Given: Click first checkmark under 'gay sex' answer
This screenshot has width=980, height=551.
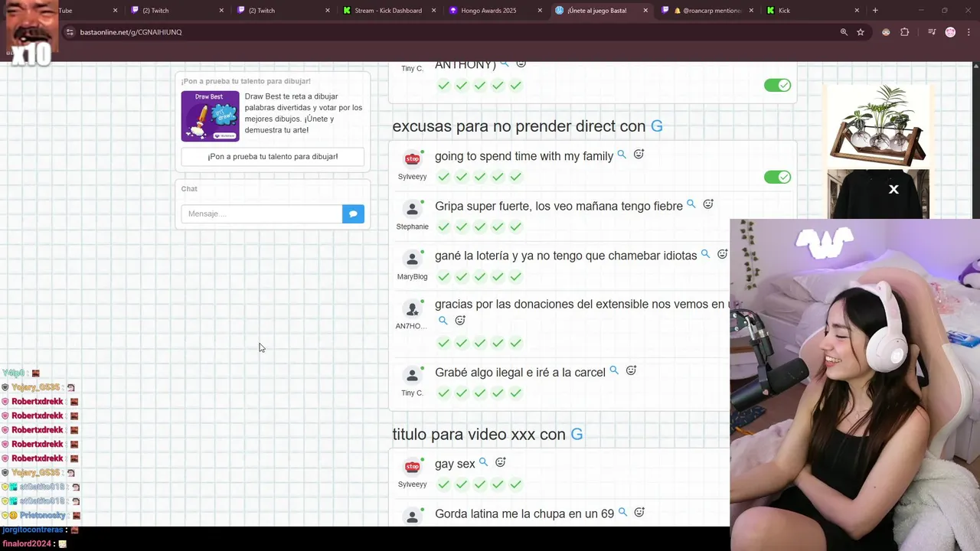Looking at the screenshot, I should (443, 484).
